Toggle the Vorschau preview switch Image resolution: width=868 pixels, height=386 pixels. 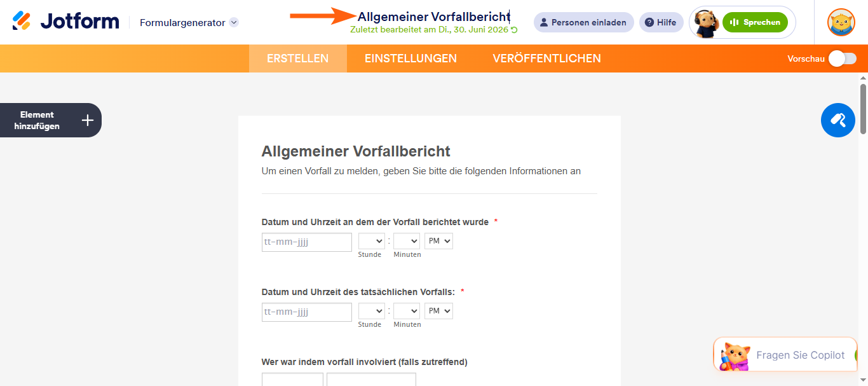[x=843, y=59]
